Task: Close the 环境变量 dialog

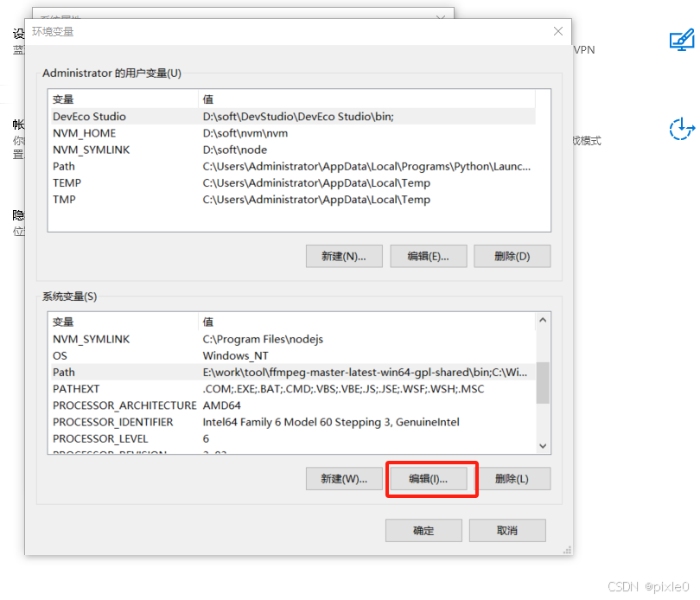Action: 558,31
